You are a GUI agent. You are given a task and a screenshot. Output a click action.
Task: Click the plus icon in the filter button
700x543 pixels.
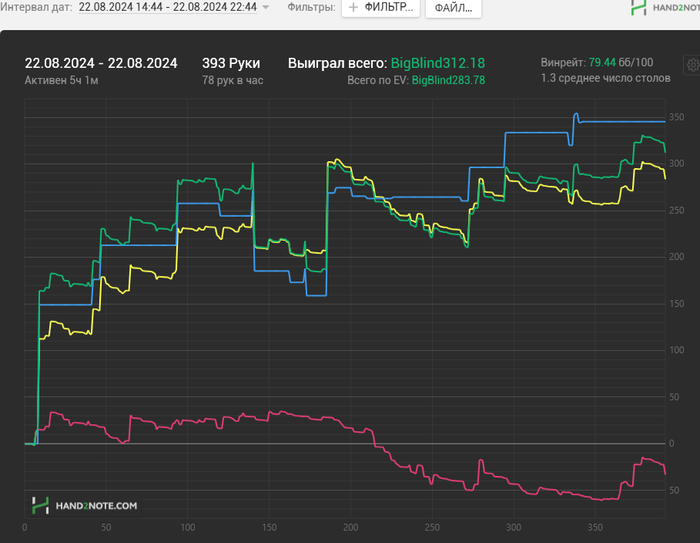[x=353, y=8]
